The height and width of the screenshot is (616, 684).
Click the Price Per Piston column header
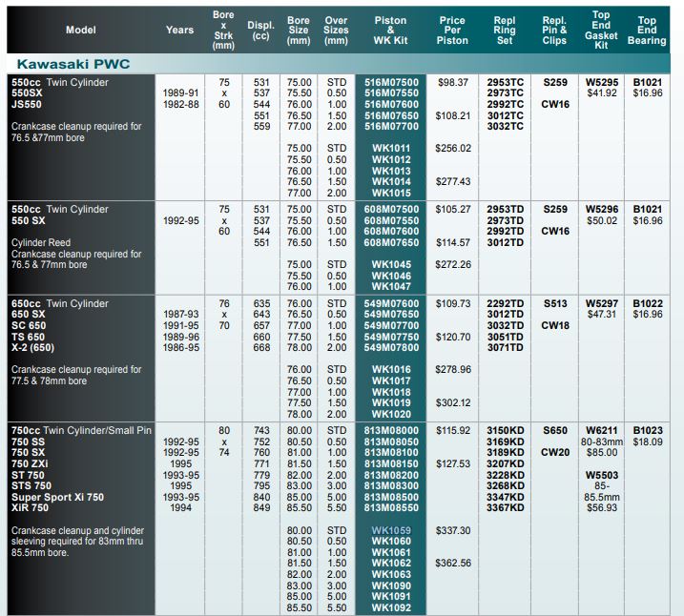[452, 31]
